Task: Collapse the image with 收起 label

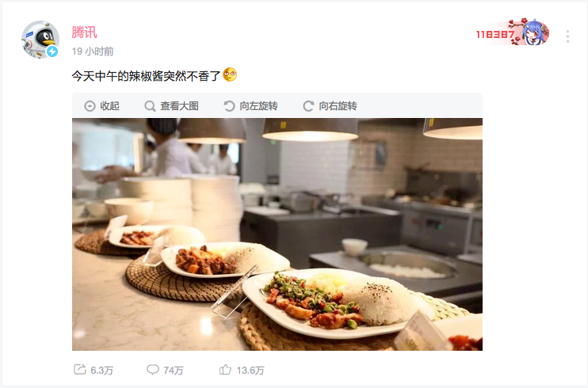Action: (110, 106)
